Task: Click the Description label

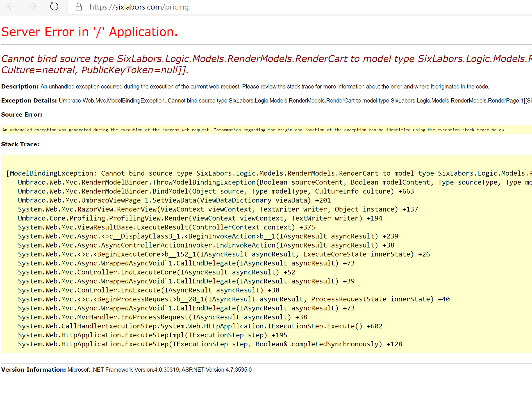Action: 20,87
